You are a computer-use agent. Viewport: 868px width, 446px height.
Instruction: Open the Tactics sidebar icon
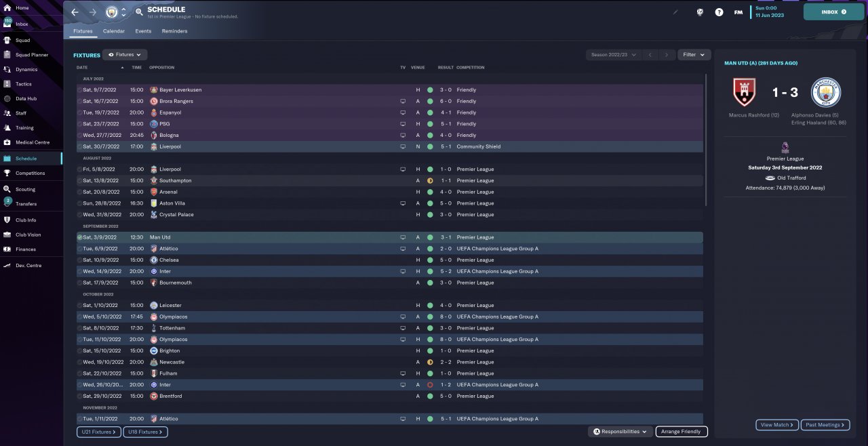pyautogui.click(x=7, y=84)
